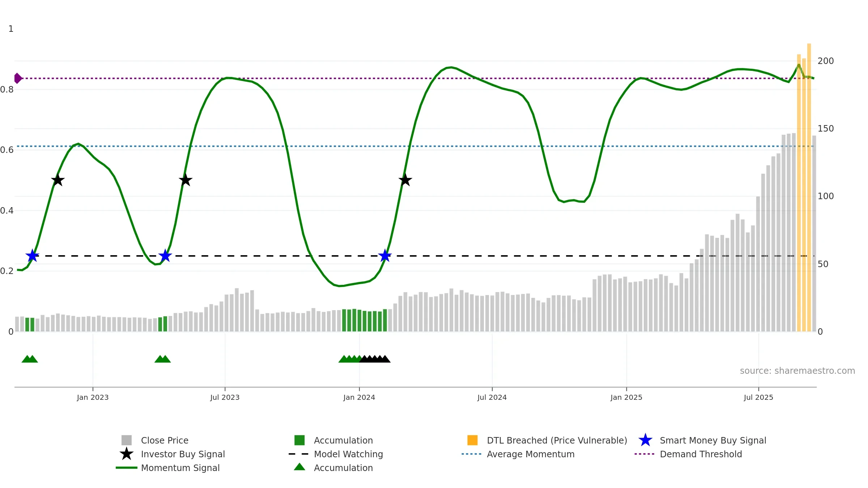The height and width of the screenshot is (488, 868).
Task: Click the black Investor Buy star after Jan 2024
Action: point(405,180)
